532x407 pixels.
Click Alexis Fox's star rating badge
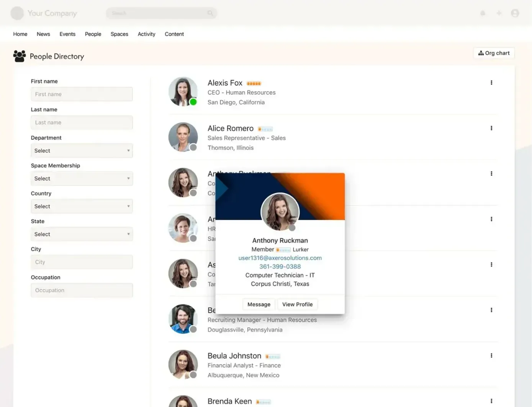pos(254,84)
